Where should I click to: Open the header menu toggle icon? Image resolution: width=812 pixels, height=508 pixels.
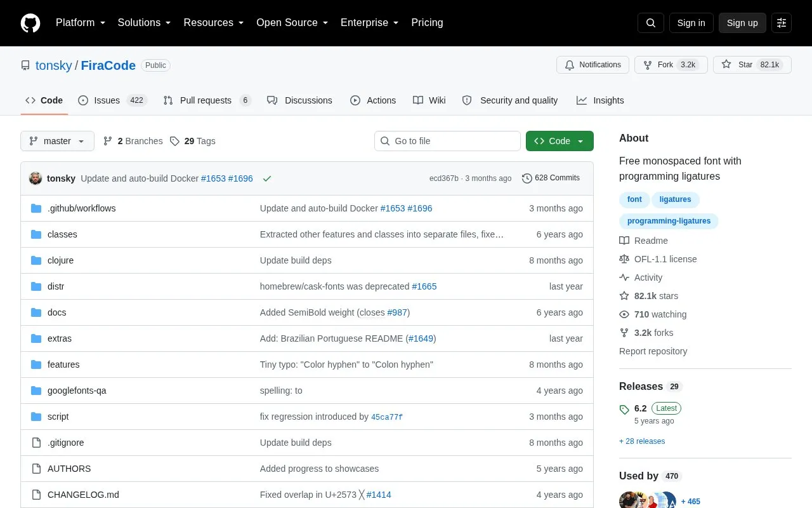click(782, 23)
